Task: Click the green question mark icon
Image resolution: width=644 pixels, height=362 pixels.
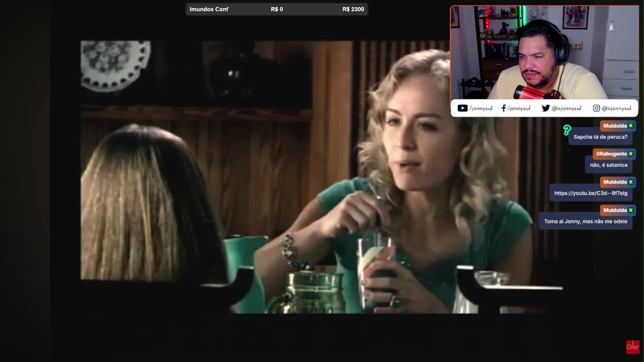Action: 567,131
